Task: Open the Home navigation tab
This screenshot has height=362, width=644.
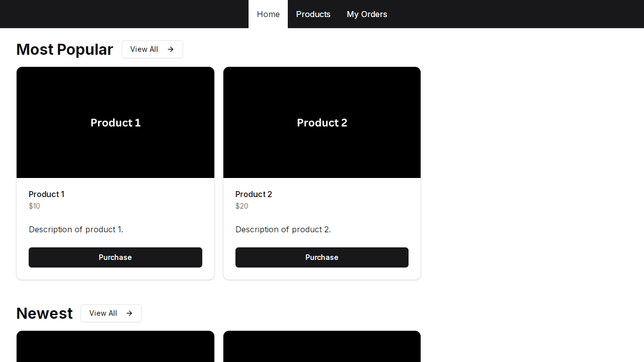Action: coord(268,14)
